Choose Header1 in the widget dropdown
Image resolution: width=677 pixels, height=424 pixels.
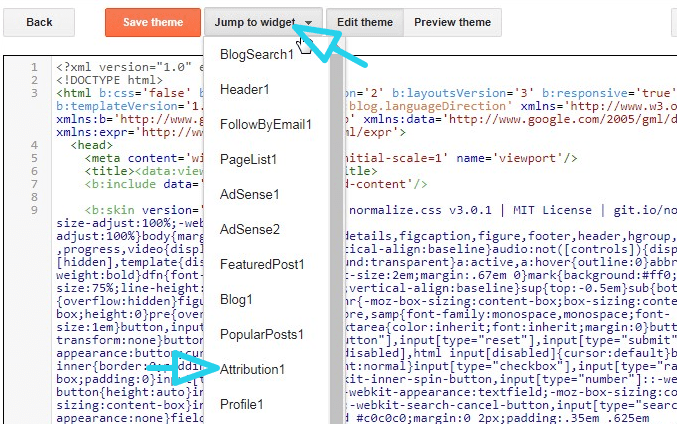pos(245,89)
